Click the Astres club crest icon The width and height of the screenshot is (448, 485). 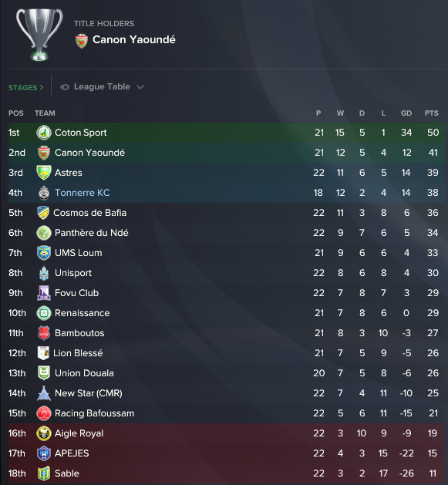(44, 173)
